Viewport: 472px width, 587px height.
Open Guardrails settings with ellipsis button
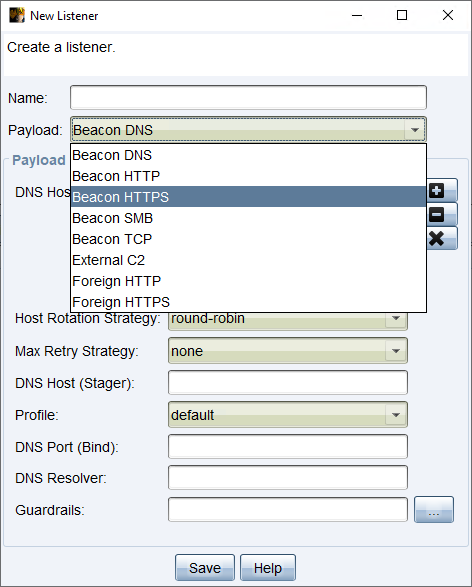434,510
